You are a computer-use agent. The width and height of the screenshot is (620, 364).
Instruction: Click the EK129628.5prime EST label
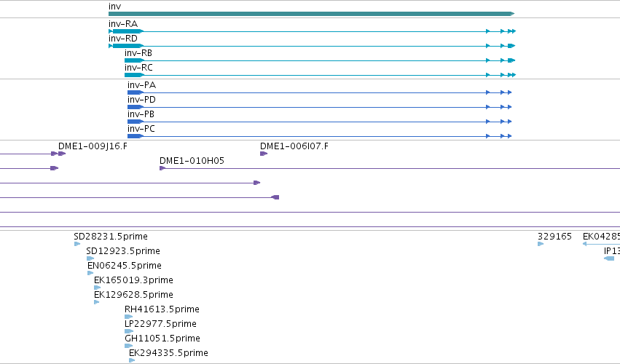[133, 295]
